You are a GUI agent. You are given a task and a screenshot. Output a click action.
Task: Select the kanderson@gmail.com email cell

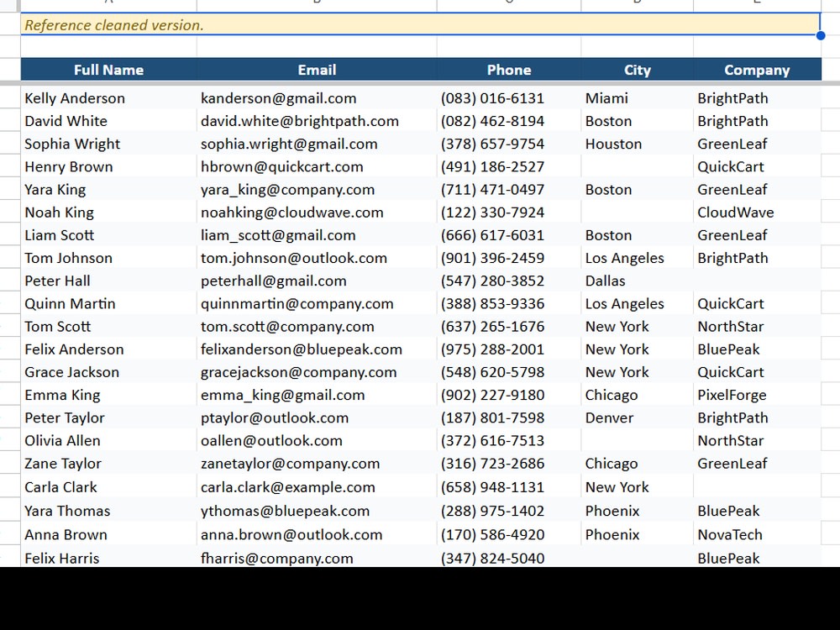317,98
